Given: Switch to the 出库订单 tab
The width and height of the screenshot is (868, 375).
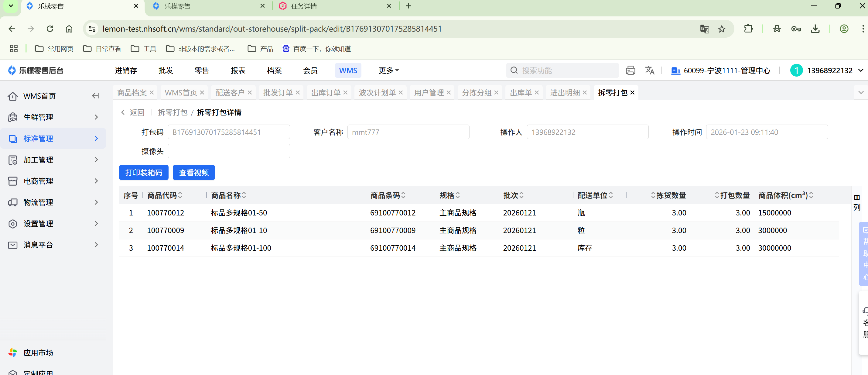Looking at the screenshot, I should [x=325, y=92].
